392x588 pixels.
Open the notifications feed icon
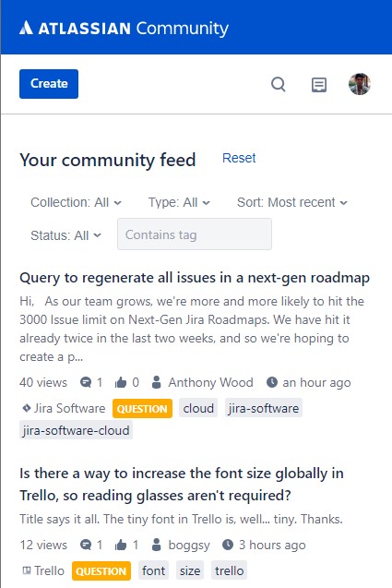click(319, 85)
